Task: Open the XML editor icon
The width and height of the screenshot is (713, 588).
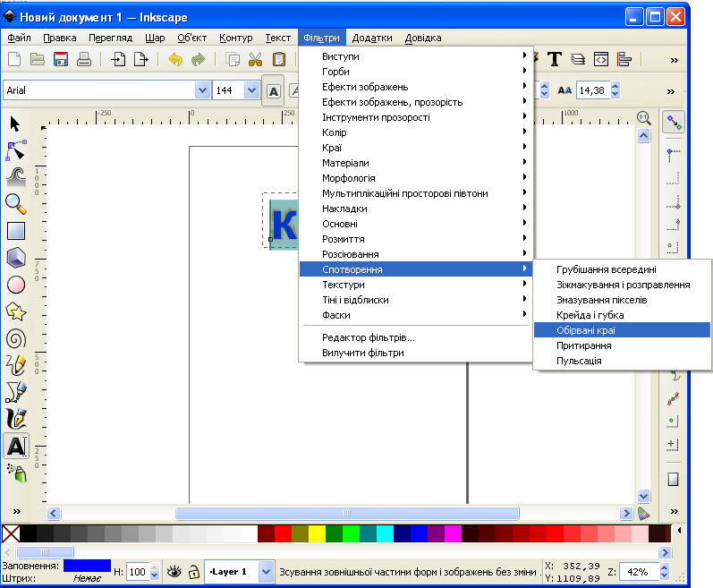Action: click(600, 59)
